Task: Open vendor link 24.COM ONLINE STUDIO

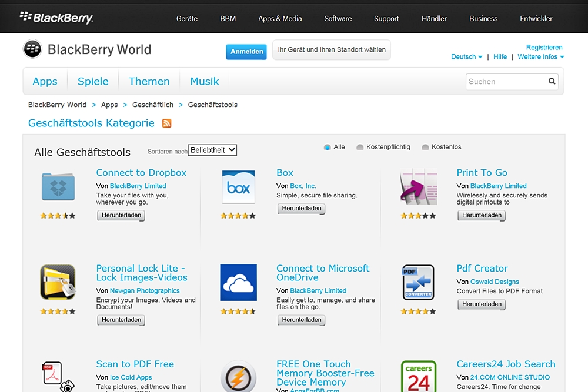Action: tap(510, 377)
